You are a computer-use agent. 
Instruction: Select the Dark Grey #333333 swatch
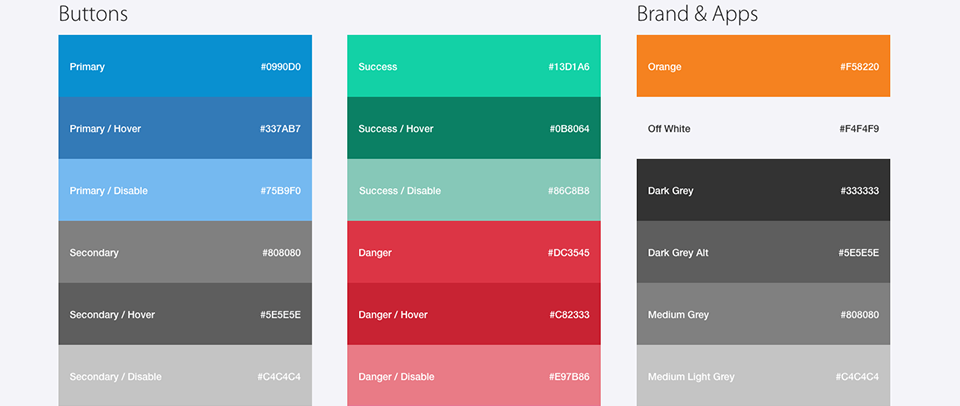763,190
